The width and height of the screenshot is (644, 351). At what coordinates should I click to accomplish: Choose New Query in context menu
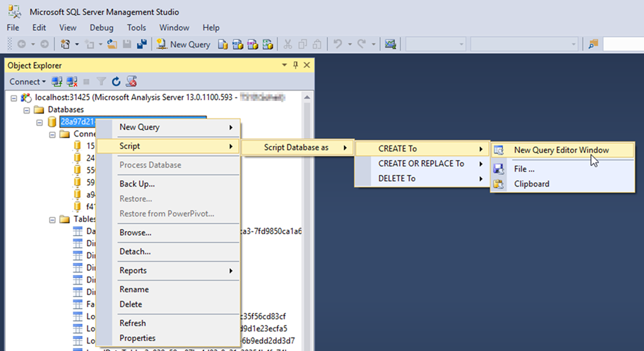point(168,127)
